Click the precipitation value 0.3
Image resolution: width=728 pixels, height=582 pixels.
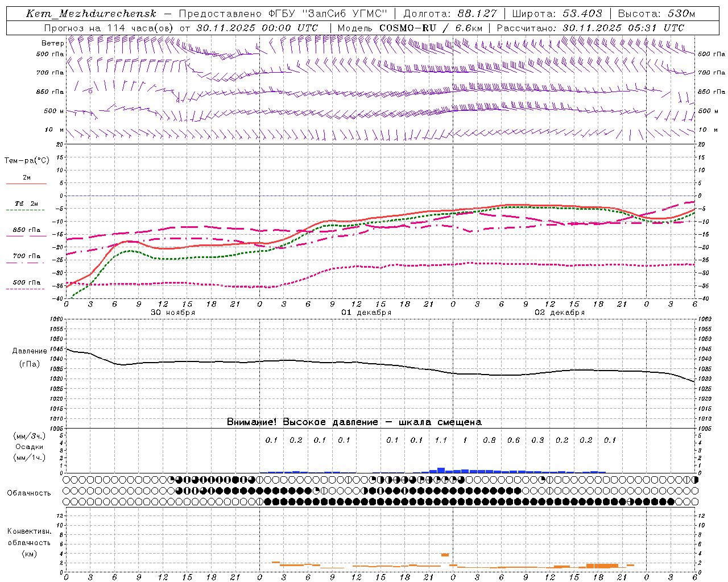(537, 440)
